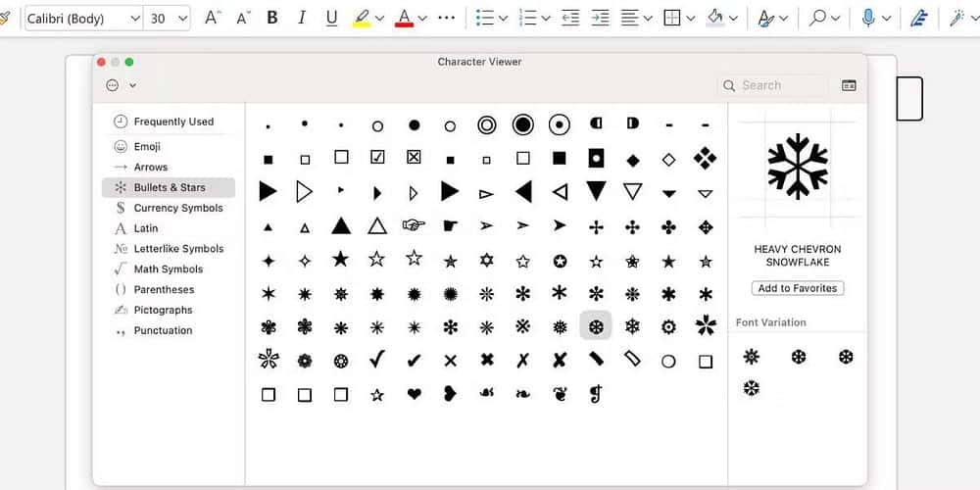This screenshot has height=490, width=980.
Task: Choose the heavy check mark symbol
Action: click(414, 360)
